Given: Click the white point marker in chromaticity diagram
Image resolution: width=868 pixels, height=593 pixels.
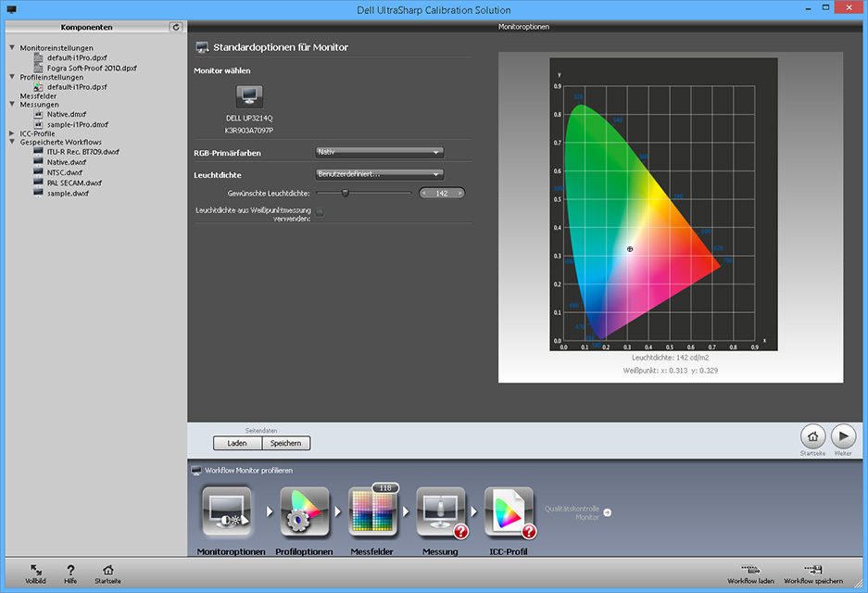Looking at the screenshot, I should point(630,249).
